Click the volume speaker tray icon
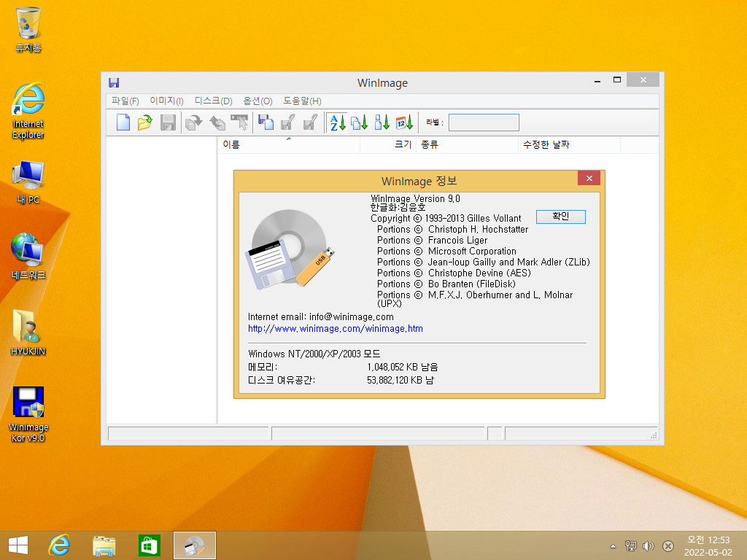The height and width of the screenshot is (560, 747). coord(648,546)
